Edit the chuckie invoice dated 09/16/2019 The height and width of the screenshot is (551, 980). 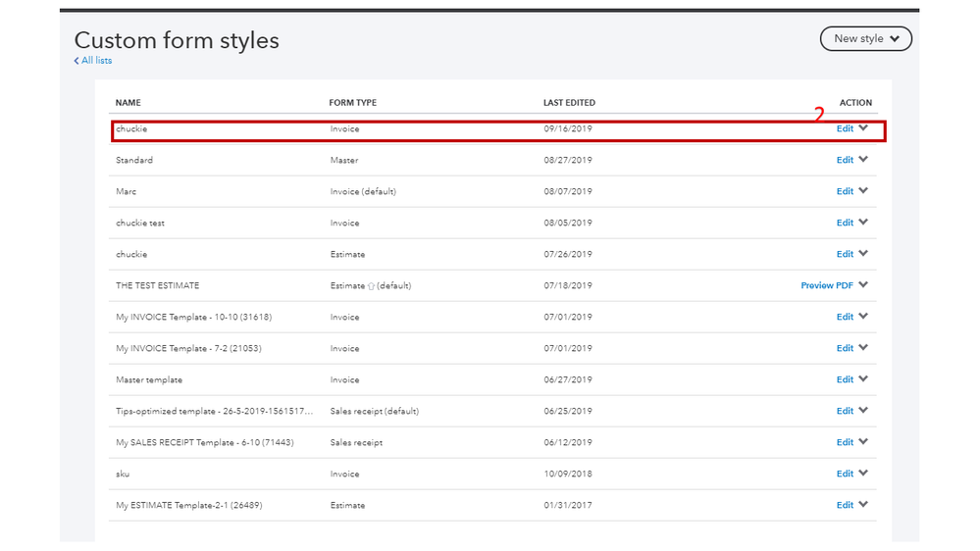[x=845, y=128]
